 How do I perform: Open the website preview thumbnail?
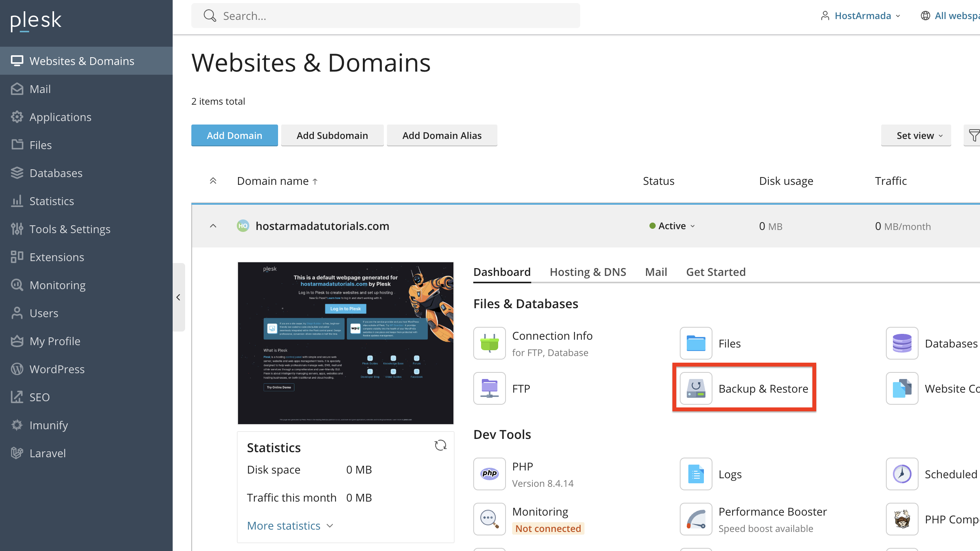coord(346,343)
